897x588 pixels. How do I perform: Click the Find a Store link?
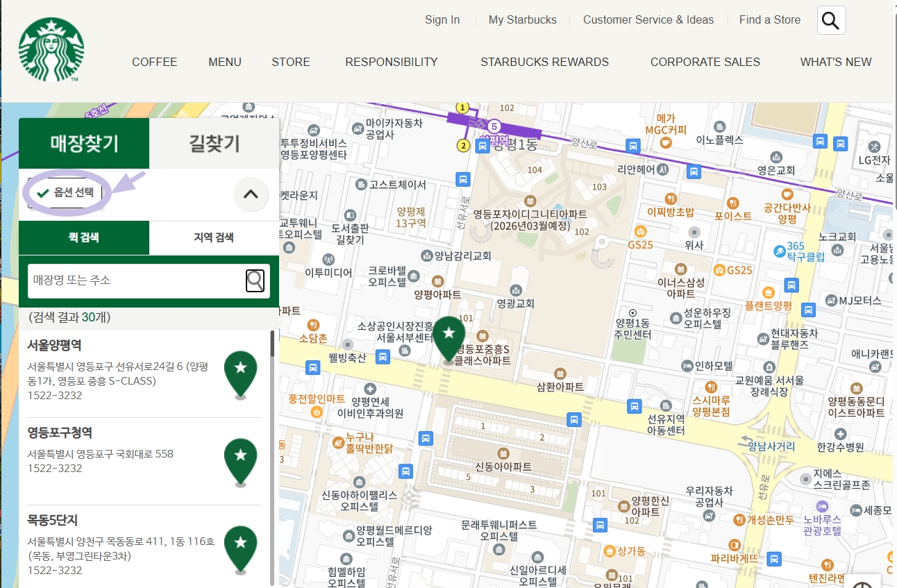coord(770,19)
